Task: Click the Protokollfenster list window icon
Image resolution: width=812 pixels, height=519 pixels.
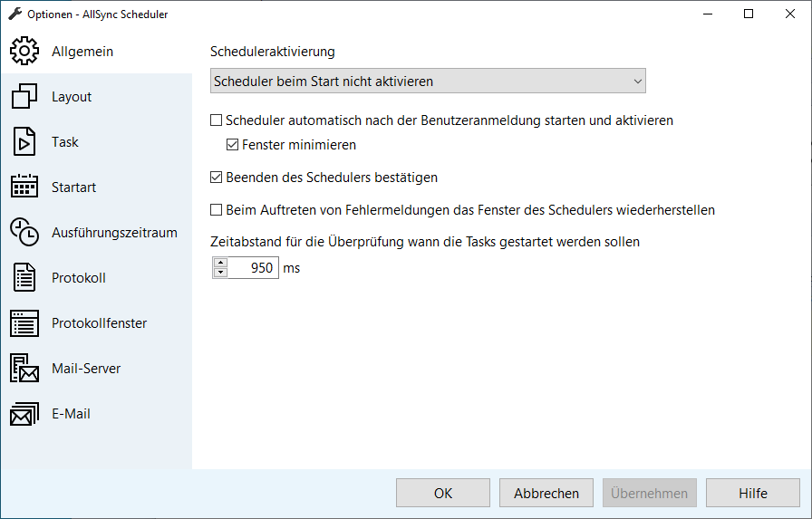Action: (x=24, y=323)
